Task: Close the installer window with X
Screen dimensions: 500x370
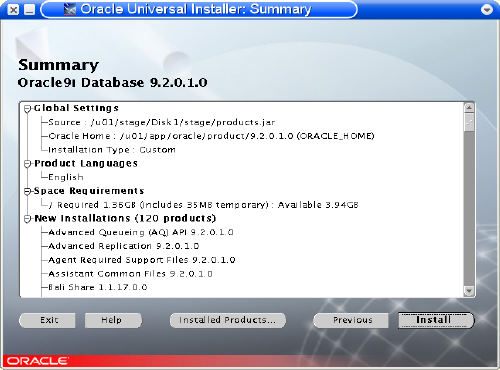Action: pos(13,10)
